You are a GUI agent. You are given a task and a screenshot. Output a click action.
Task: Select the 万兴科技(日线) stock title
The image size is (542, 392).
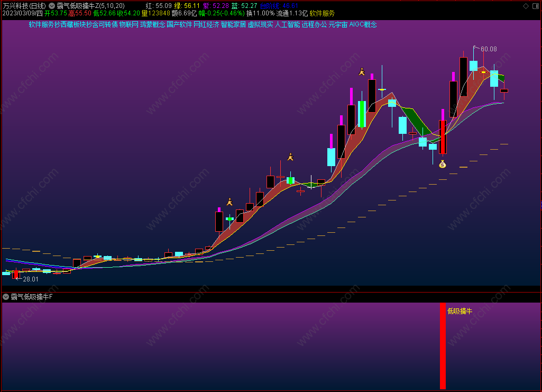[24, 6]
